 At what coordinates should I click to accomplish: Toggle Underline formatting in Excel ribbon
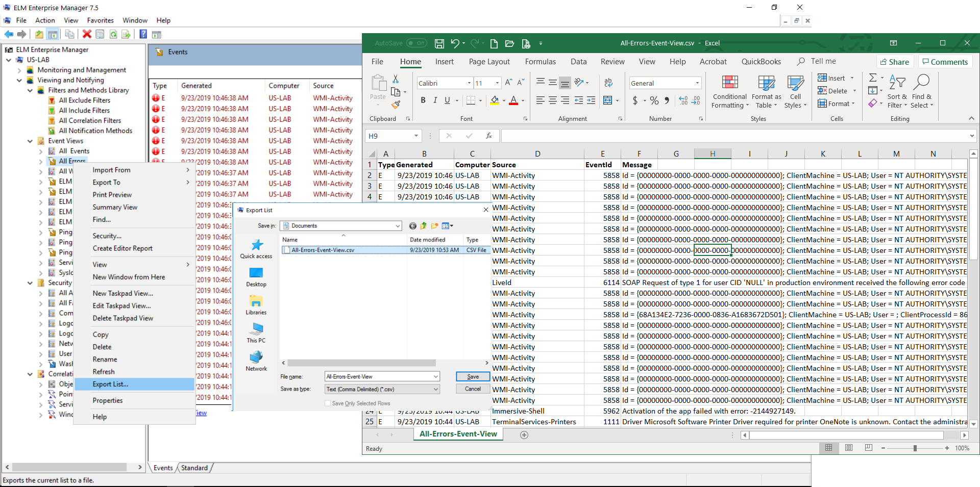tap(447, 100)
